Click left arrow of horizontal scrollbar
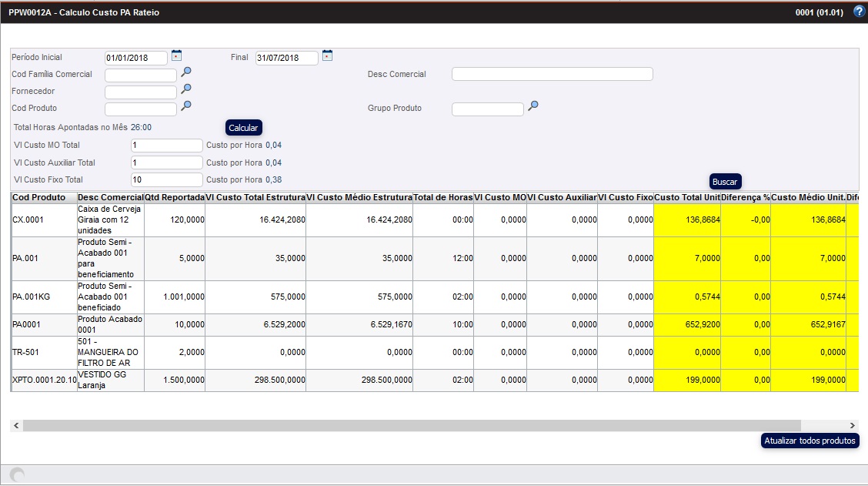This screenshot has width=868, height=486. [x=17, y=426]
